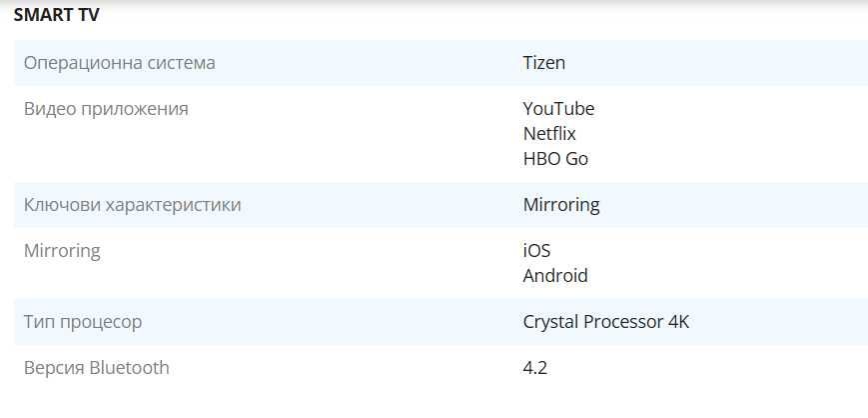Click the shaded Тип процесор table row

coord(441,322)
